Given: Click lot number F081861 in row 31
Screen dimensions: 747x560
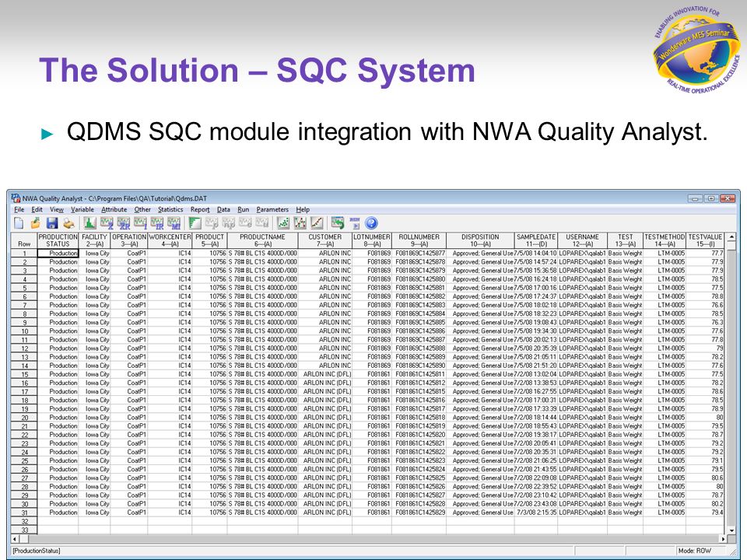Looking at the screenshot, I should 372,513.
